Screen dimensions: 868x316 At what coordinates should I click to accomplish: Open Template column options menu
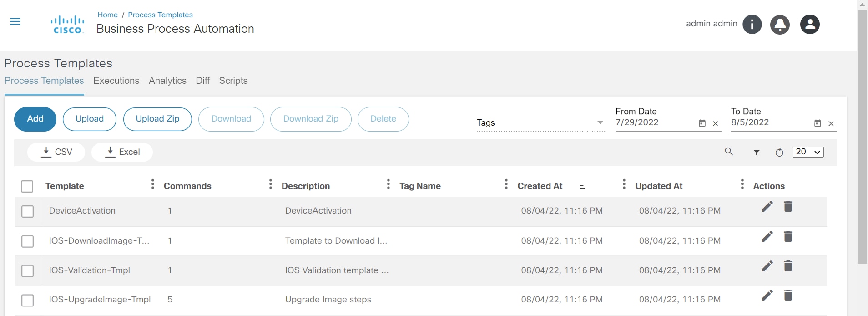click(x=153, y=184)
